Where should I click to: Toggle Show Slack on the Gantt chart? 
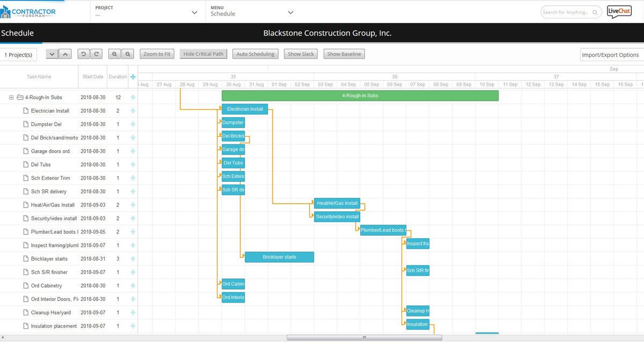(x=301, y=54)
